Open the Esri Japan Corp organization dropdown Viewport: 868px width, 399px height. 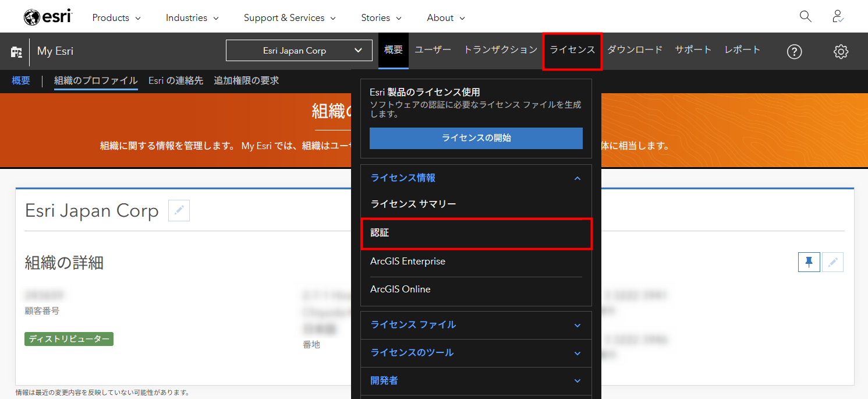coord(299,51)
